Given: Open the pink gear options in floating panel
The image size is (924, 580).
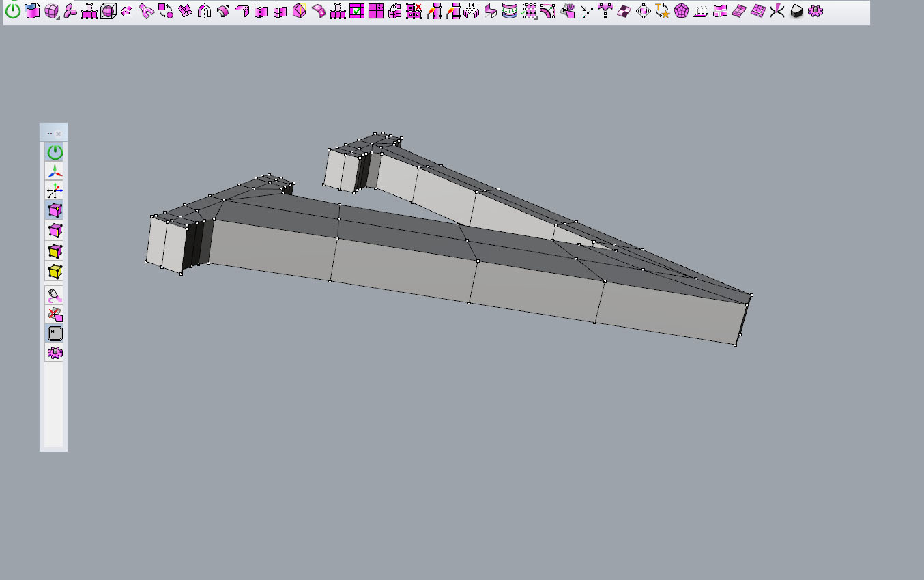Looking at the screenshot, I should point(55,353).
